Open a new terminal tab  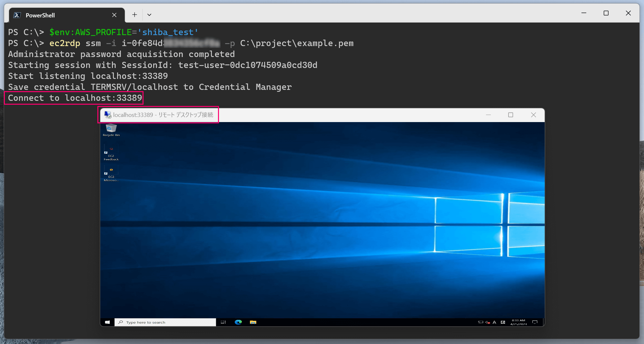click(134, 15)
